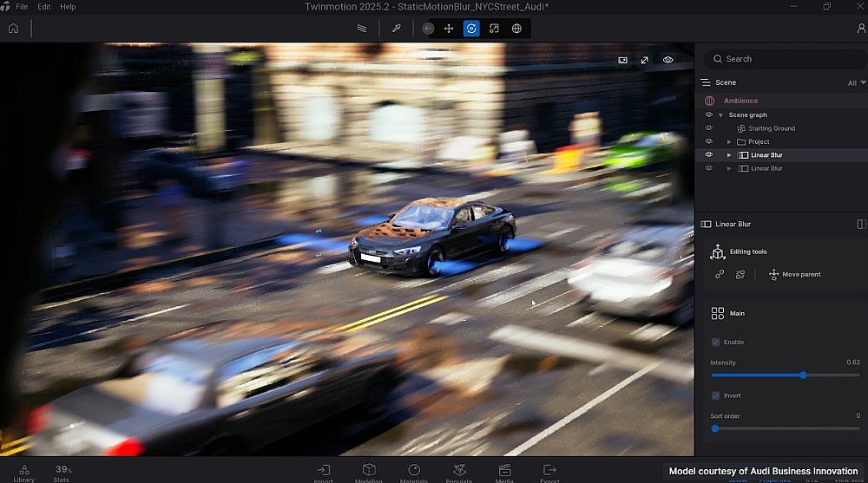This screenshot has width=868, height=483.
Task: Toggle the Invert checkbox
Action: pos(715,395)
